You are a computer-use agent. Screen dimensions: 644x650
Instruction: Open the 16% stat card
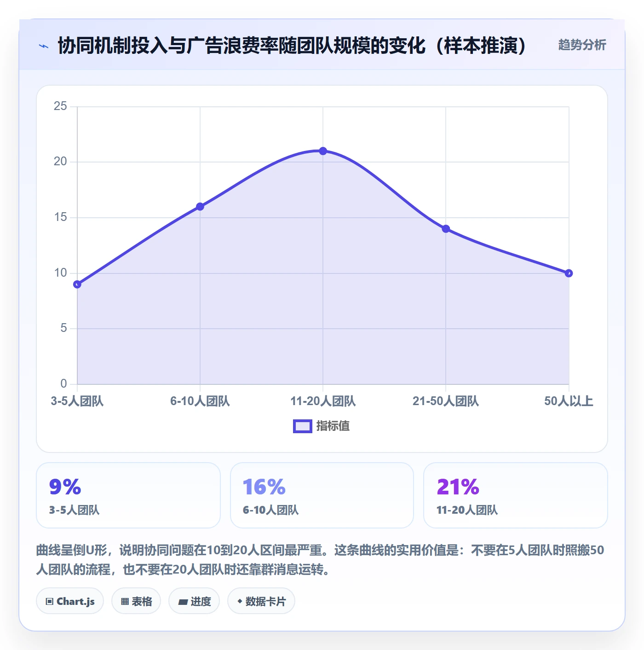click(322, 495)
